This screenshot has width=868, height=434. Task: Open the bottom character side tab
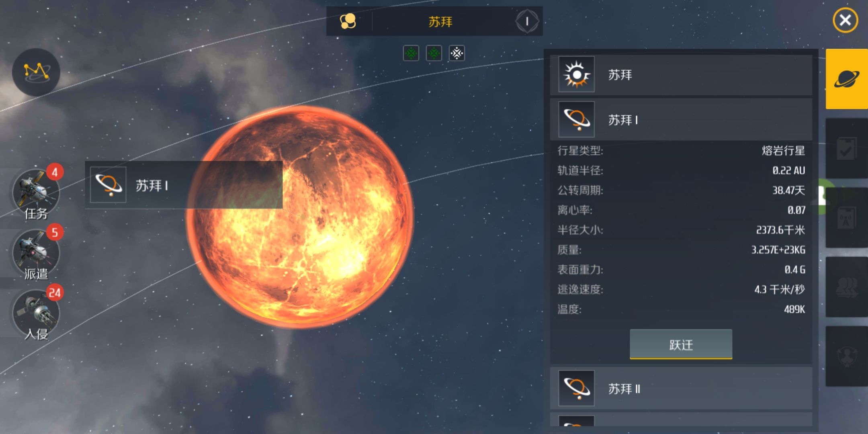(x=847, y=356)
